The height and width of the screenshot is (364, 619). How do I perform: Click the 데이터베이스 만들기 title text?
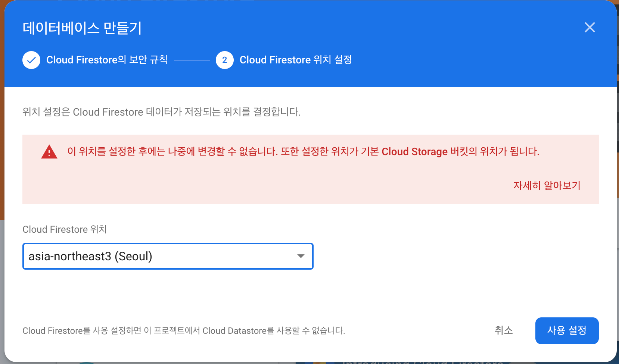pos(82,28)
